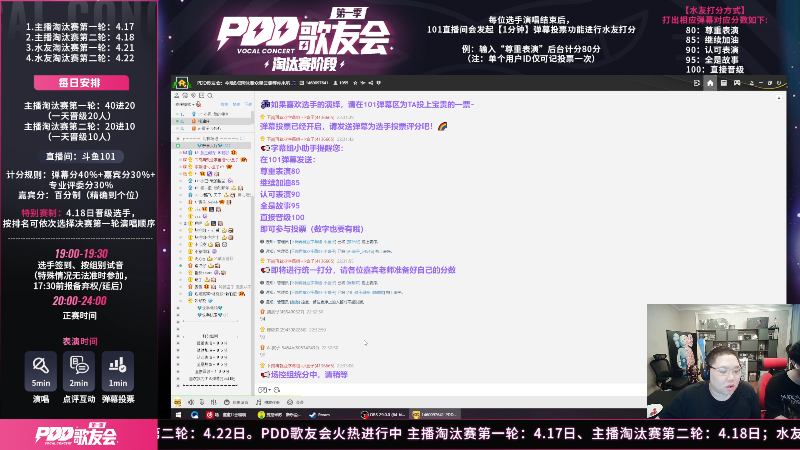Expand the emoji dropdown arrow in the chat input
Image resolution: width=800 pixels, height=450 pixels.
pos(269,390)
